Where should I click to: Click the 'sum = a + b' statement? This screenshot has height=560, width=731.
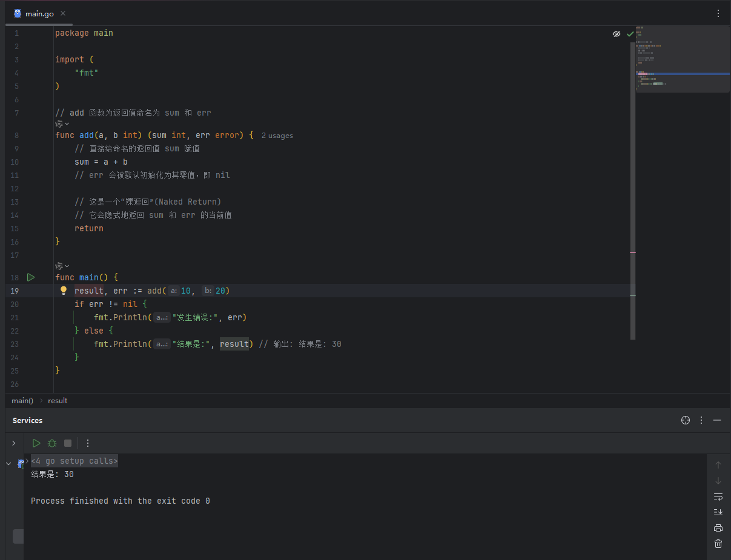point(101,162)
